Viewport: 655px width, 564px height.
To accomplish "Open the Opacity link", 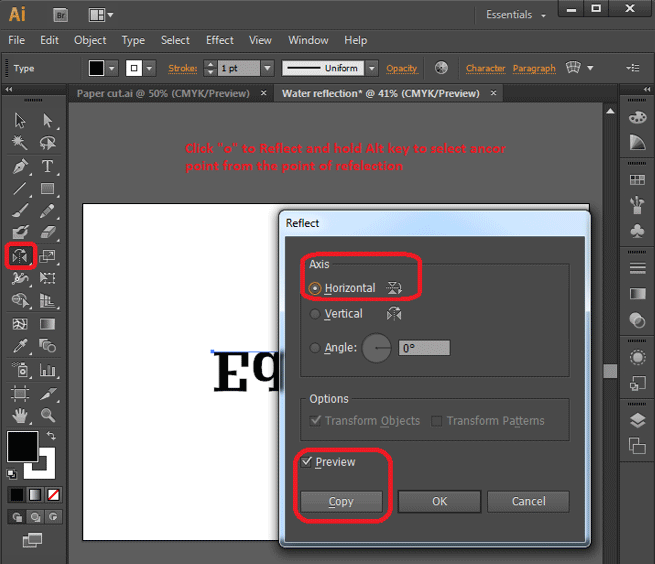I will 401,68.
